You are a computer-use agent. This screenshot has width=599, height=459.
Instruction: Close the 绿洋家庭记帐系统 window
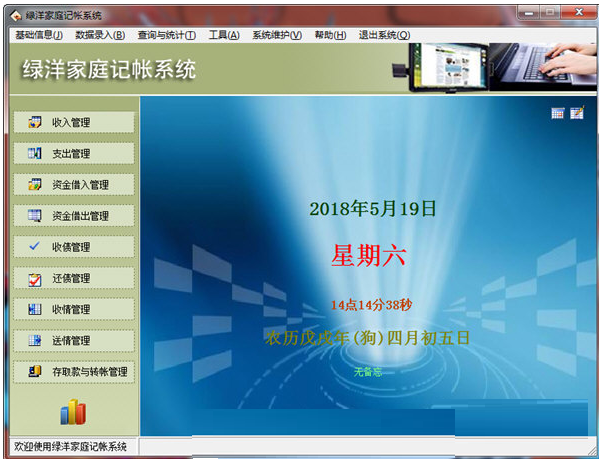[x=578, y=13]
